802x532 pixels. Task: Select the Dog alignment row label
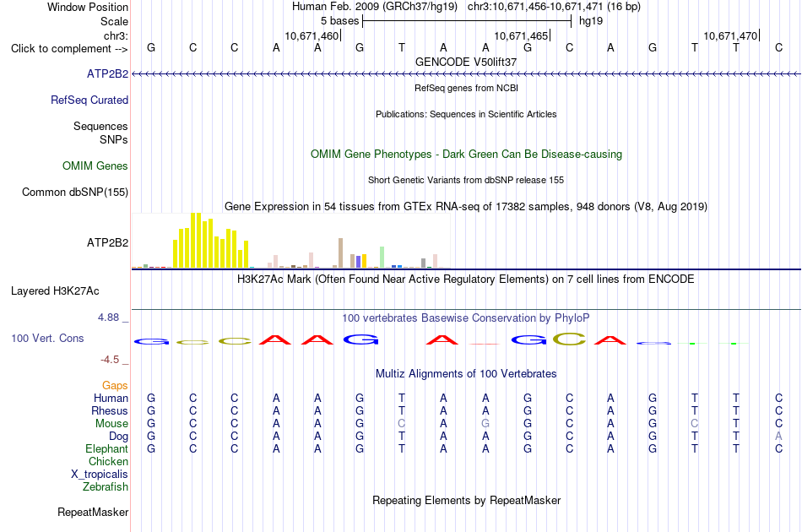click(118, 437)
